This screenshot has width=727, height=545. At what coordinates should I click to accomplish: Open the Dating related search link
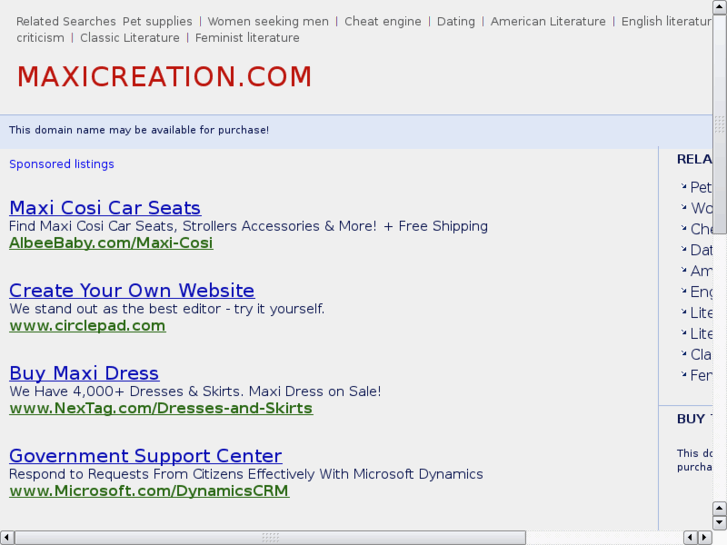pos(456,22)
